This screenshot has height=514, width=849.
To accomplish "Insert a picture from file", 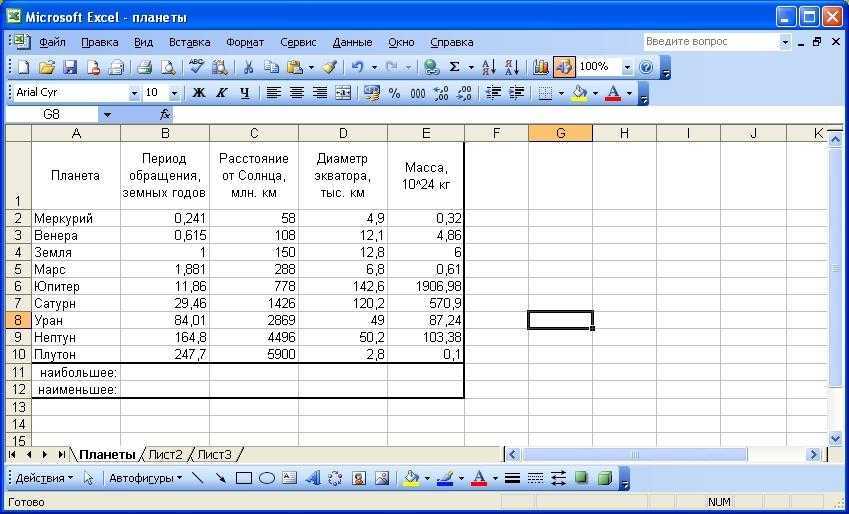I will tap(382, 478).
